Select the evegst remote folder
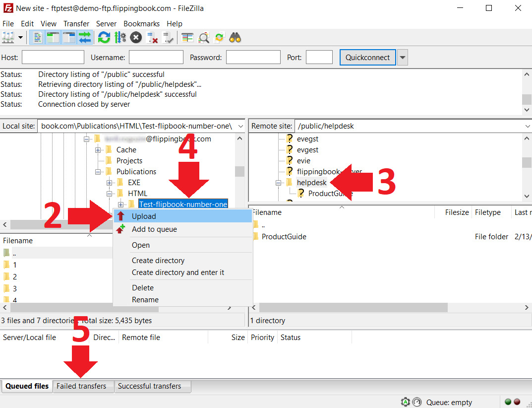This screenshot has width=532, height=408. [307, 139]
